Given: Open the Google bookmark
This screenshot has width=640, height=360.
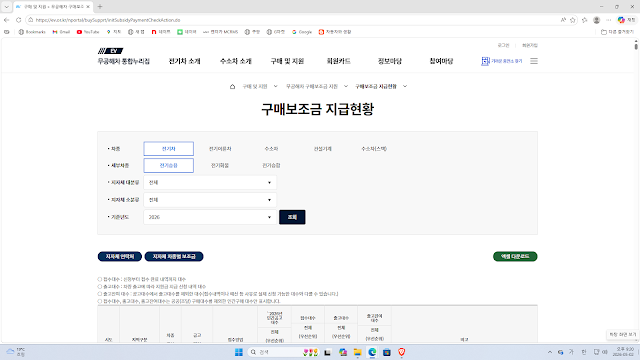Looking at the screenshot, I should tap(302, 32).
